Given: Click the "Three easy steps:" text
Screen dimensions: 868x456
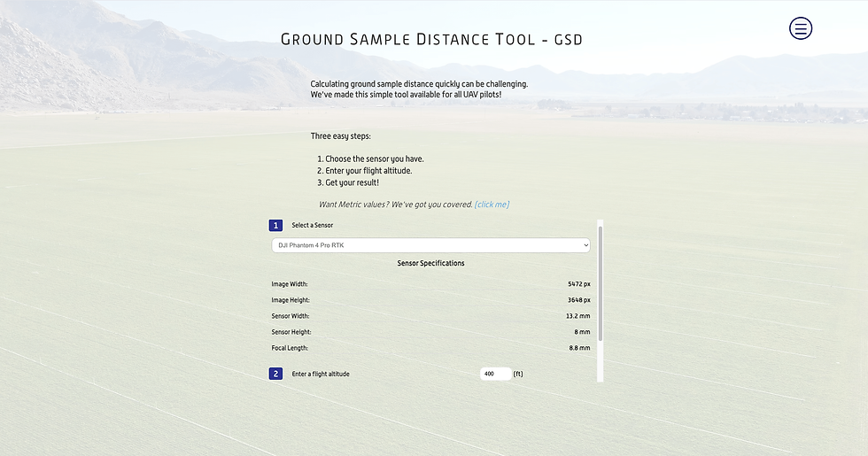Looking at the screenshot, I should point(340,136).
